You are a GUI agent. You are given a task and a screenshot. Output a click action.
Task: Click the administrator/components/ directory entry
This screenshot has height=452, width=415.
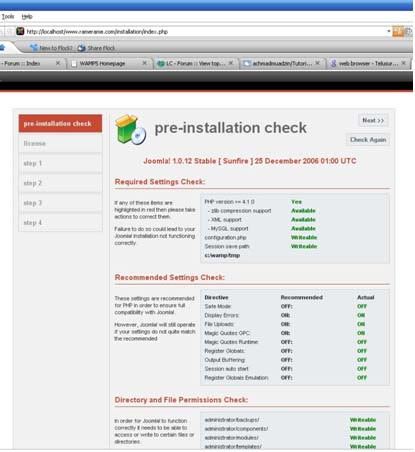236,429
